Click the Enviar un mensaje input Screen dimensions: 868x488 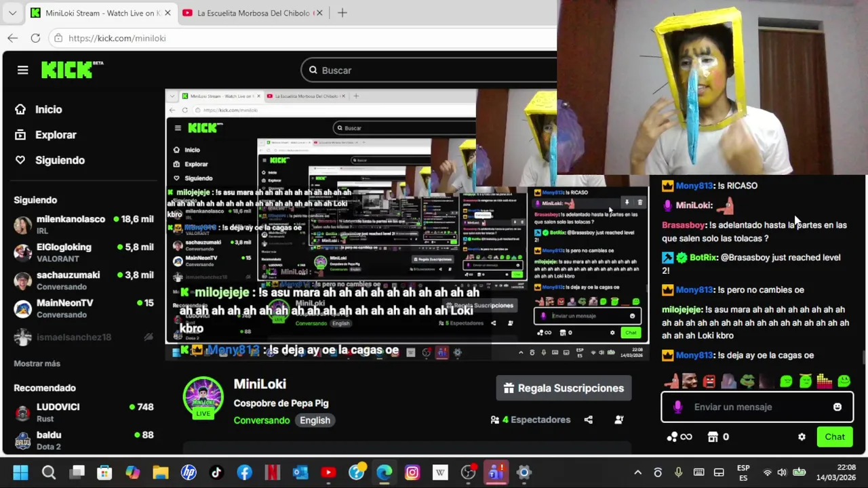point(757,407)
